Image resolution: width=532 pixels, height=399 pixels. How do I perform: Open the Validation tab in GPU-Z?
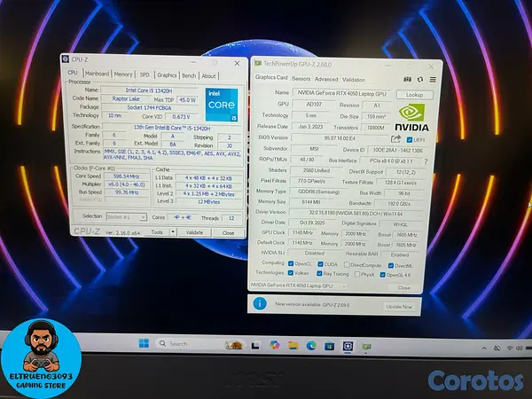pyautogui.click(x=353, y=80)
